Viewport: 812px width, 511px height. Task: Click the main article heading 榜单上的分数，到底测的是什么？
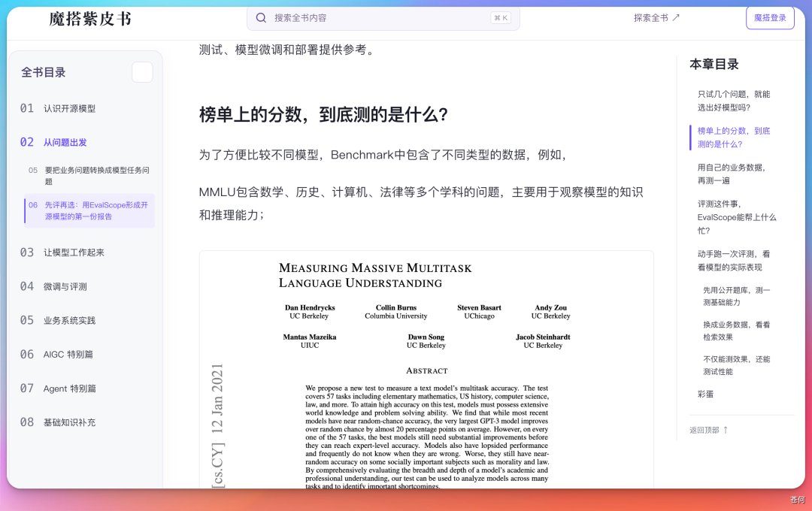click(323, 114)
